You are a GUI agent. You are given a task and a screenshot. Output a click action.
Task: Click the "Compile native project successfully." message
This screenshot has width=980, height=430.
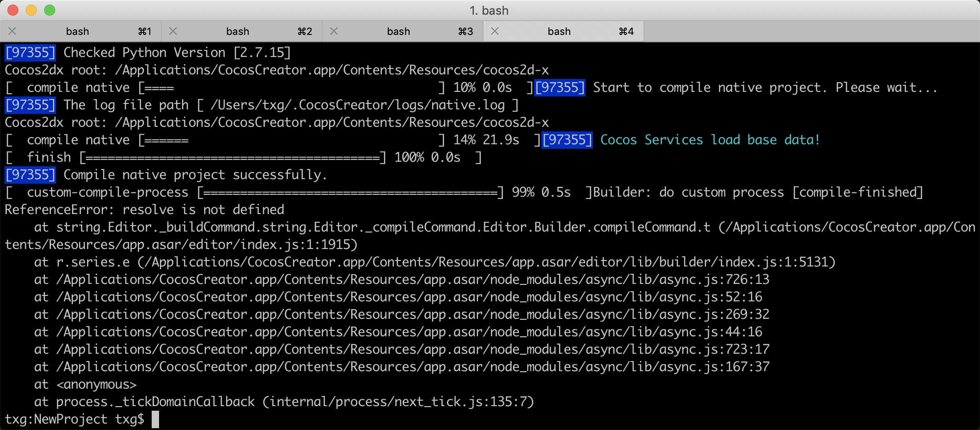tap(195, 175)
